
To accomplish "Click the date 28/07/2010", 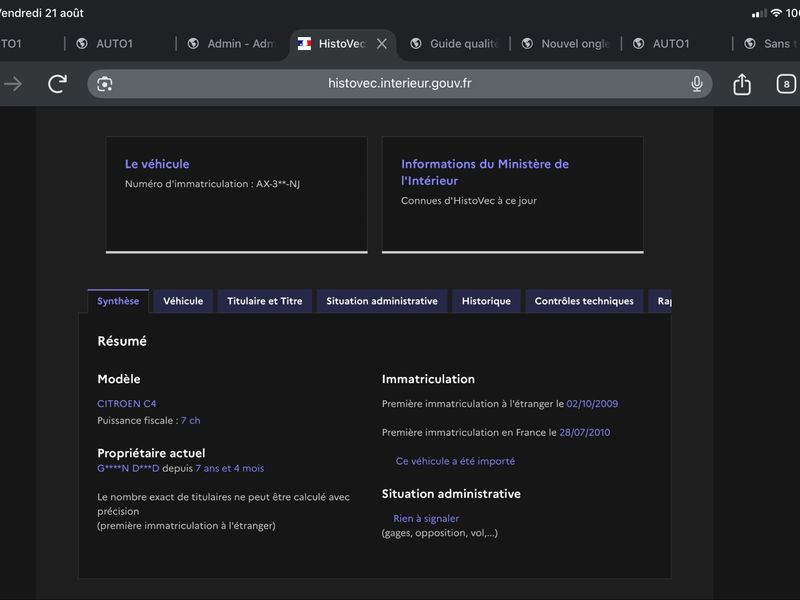I will point(585,432).
